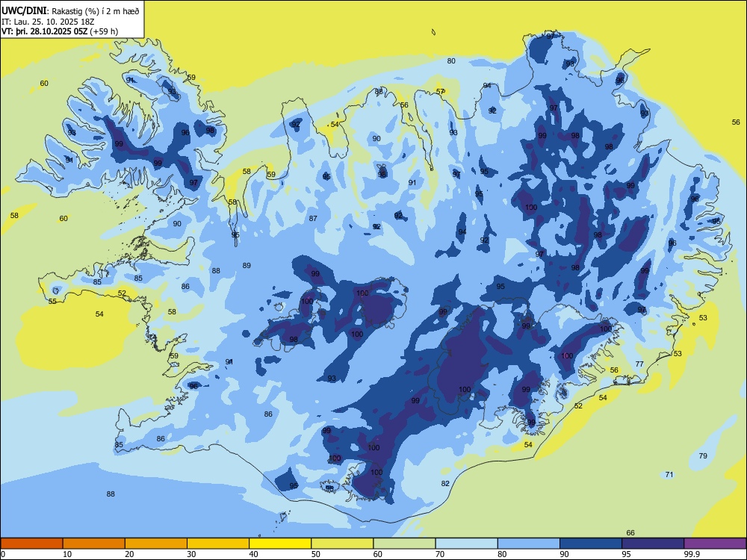The width and height of the screenshot is (747, 560).
Task: Click the humidity value '80' off the north coast
Action: (451, 61)
